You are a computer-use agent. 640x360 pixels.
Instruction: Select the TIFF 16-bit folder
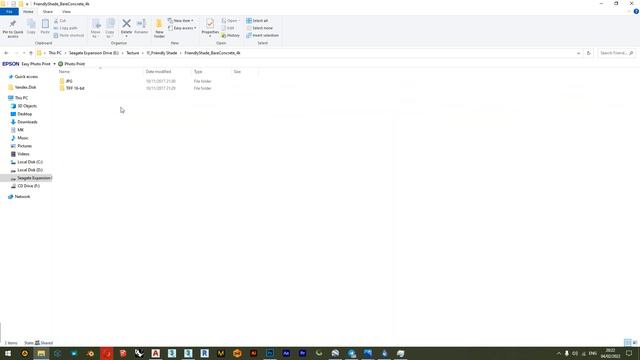[x=75, y=88]
